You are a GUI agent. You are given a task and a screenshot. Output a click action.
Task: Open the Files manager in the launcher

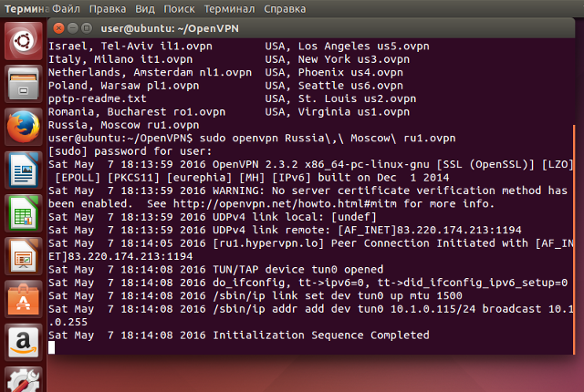(x=24, y=84)
